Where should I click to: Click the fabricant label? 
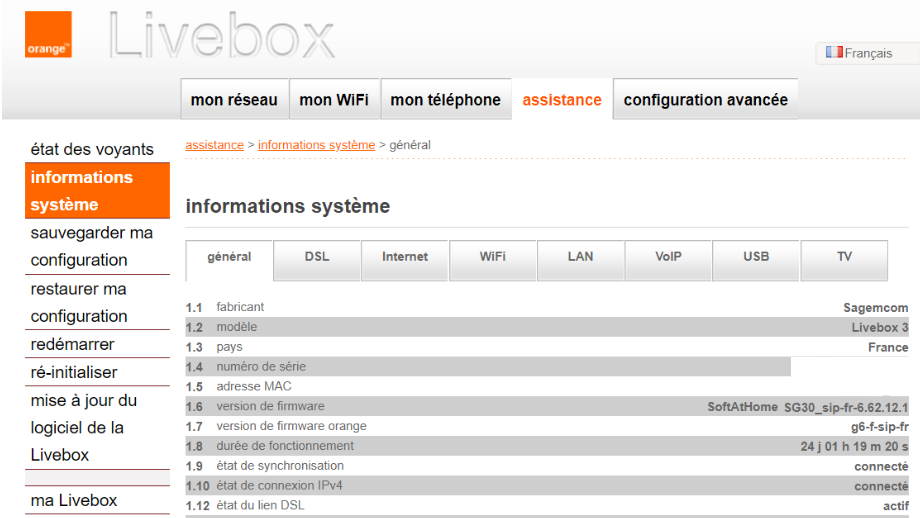point(240,307)
